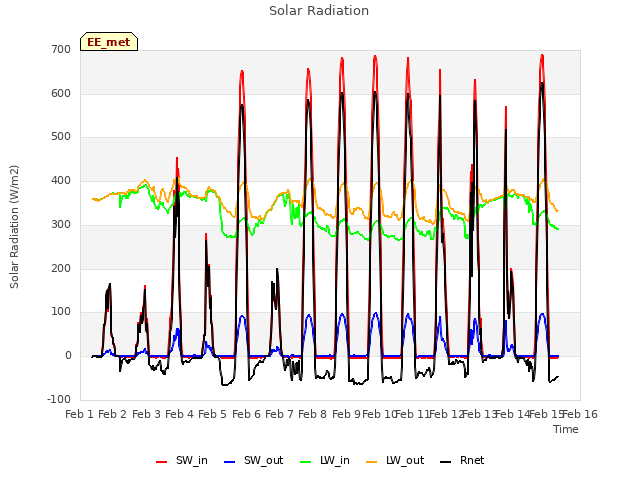Screen dimensions: 640x480
Task: Click the 0 y-axis tick label
Action: click(68, 356)
